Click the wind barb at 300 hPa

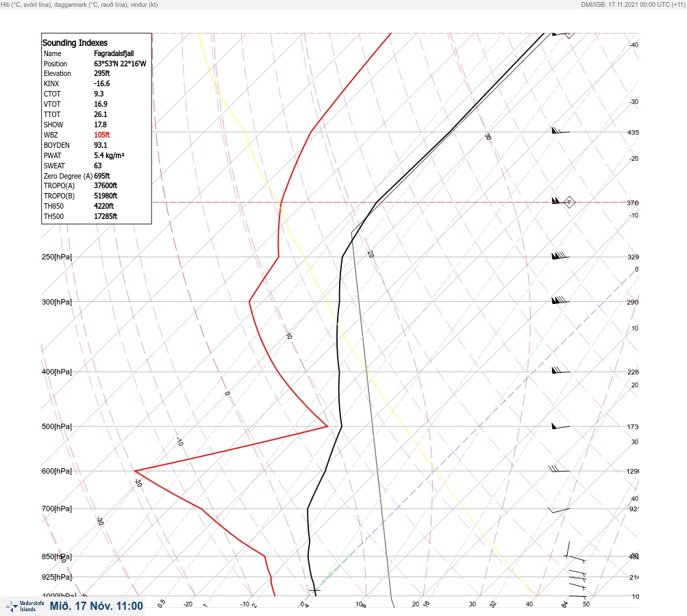tap(560, 300)
